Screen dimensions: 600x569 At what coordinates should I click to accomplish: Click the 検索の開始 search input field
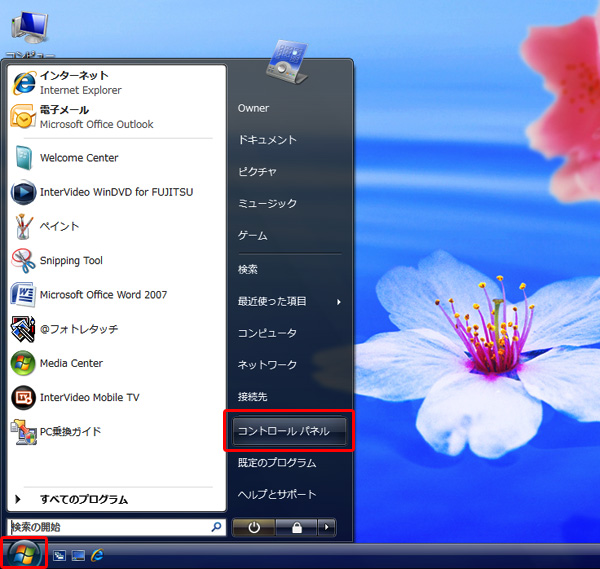(116, 527)
